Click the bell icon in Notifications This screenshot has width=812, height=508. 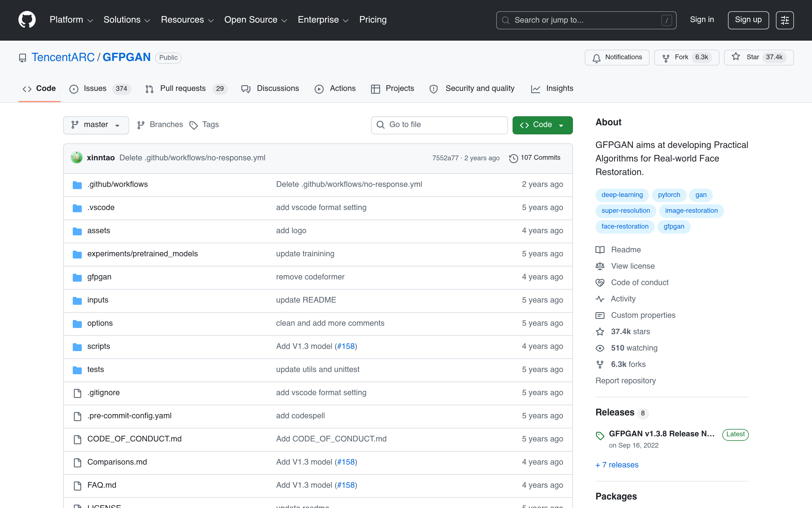[596, 58]
